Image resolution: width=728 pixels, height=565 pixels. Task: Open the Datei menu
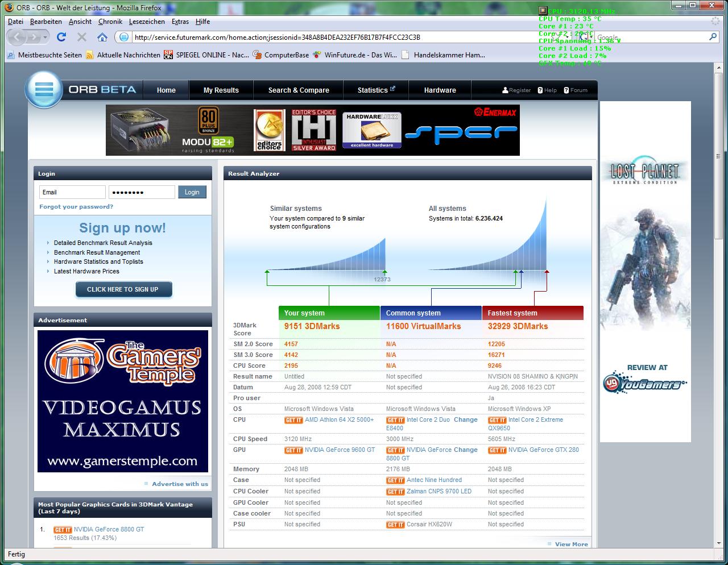[x=15, y=22]
